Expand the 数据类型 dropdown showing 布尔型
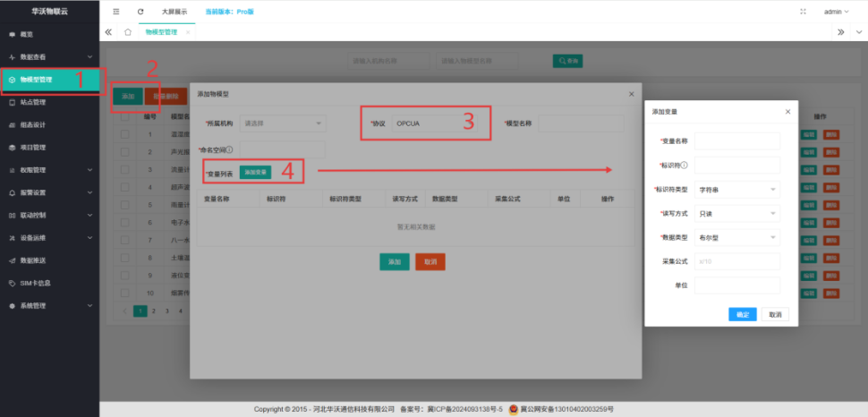The width and height of the screenshot is (868, 417). tap(737, 238)
